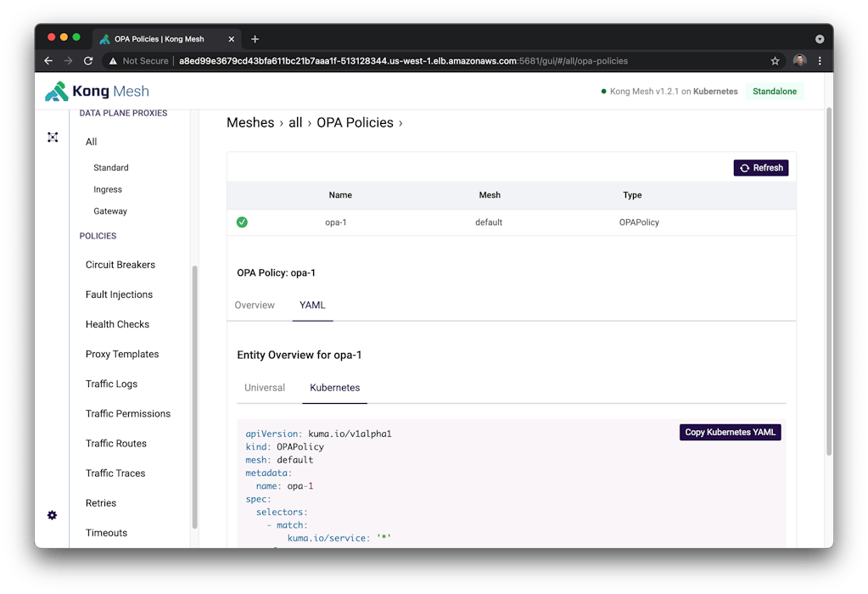Click Copy Kubernetes YAML button
868x594 pixels.
point(730,432)
